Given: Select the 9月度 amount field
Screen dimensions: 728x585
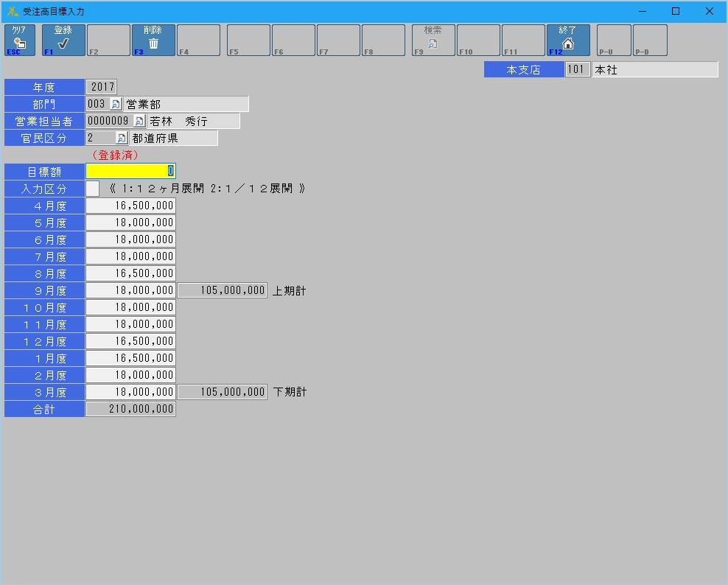Looking at the screenshot, I should coord(130,291).
